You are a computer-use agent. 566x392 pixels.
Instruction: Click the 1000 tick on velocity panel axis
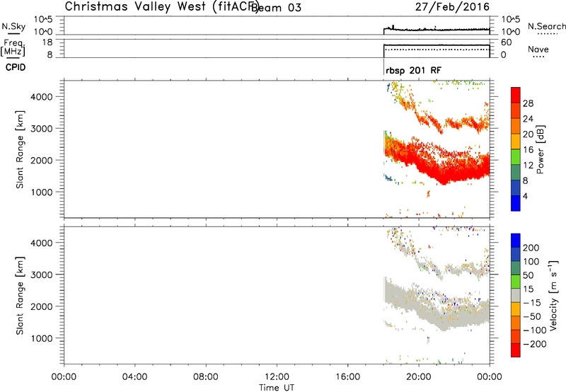[42, 338]
